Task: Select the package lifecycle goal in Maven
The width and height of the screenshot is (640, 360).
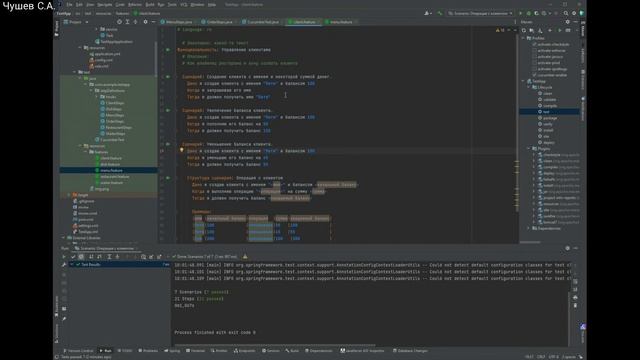Action: click(550, 118)
